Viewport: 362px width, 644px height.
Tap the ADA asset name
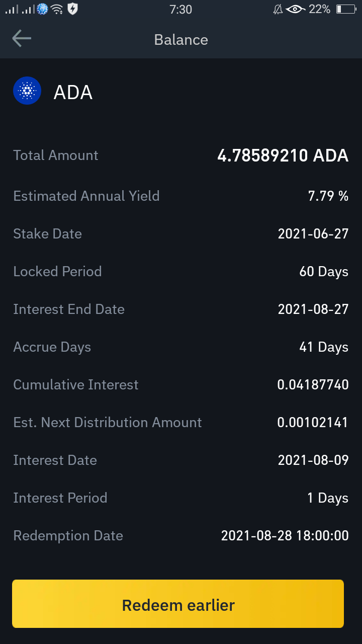73,93
